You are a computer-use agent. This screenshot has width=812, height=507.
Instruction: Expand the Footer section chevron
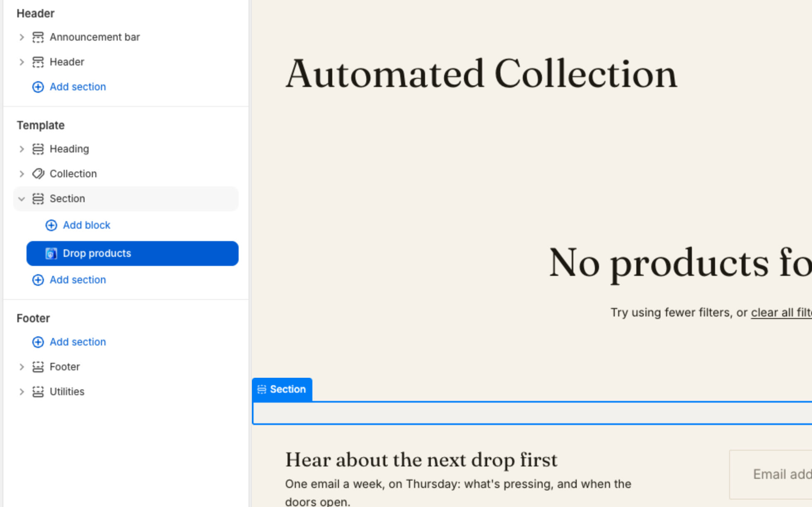(22, 367)
